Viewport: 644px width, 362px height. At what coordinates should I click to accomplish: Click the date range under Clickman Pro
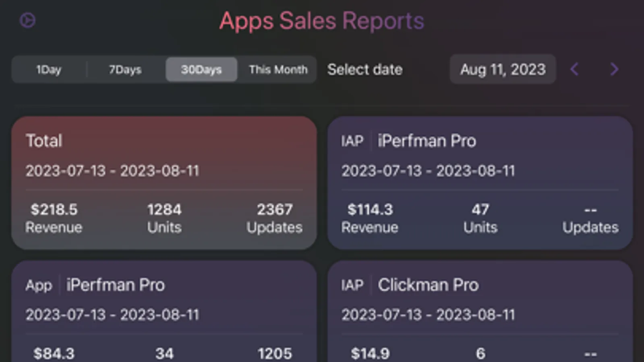click(428, 315)
